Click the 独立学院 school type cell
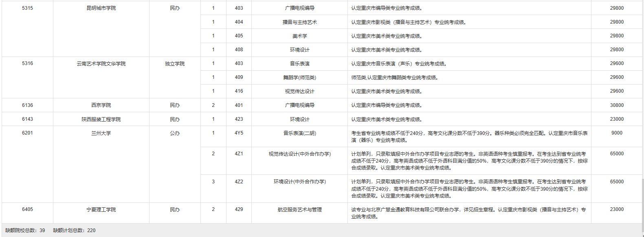Image resolution: width=644 pixels, height=237 pixels. point(175,64)
